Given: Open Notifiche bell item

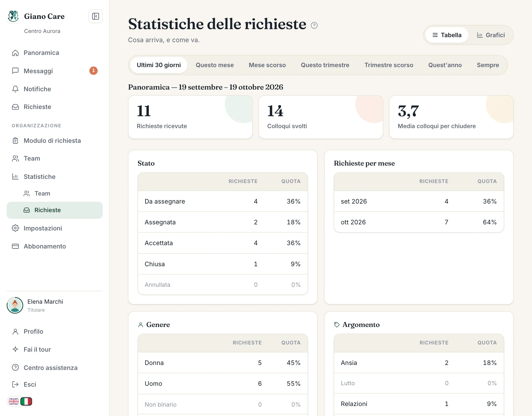Looking at the screenshot, I should (55, 89).
